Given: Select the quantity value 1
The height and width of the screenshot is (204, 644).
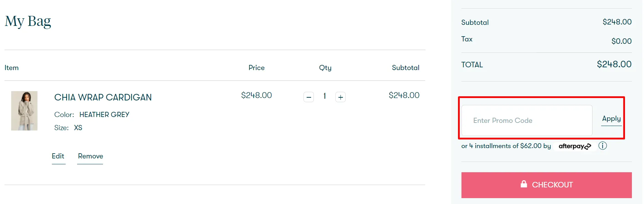Looking at the screenshot, I should 325,96.
